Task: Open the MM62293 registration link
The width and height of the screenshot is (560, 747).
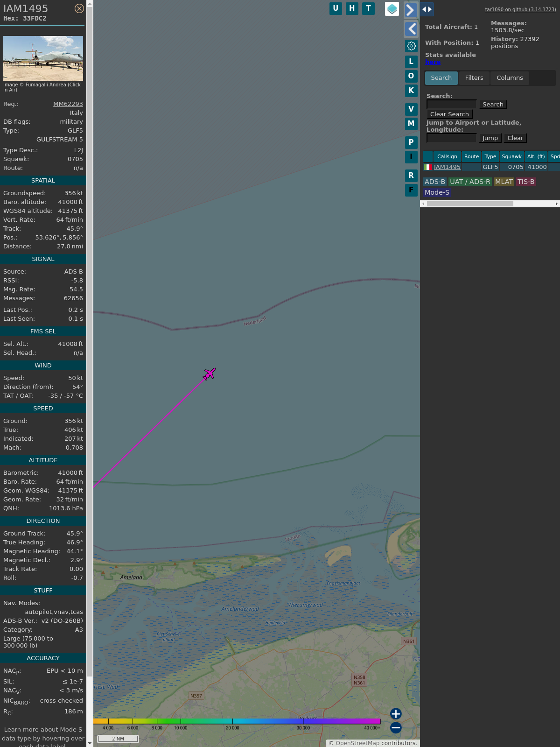Action: 68,104
